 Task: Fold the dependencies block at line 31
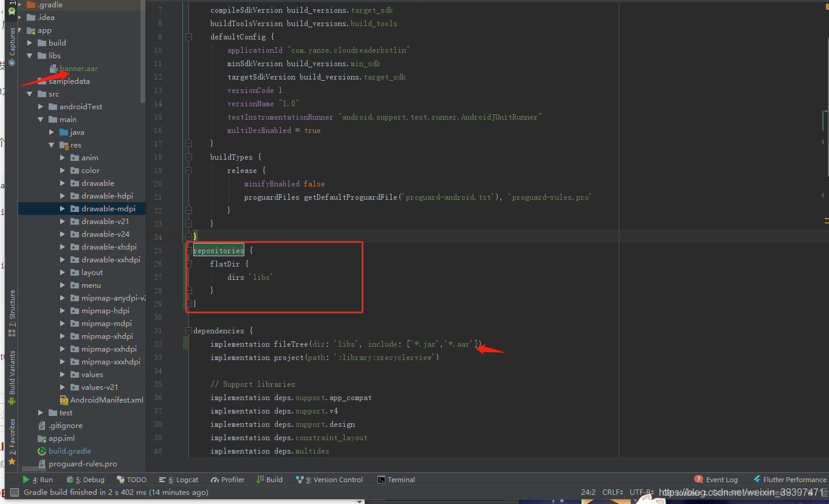[189, 330]
